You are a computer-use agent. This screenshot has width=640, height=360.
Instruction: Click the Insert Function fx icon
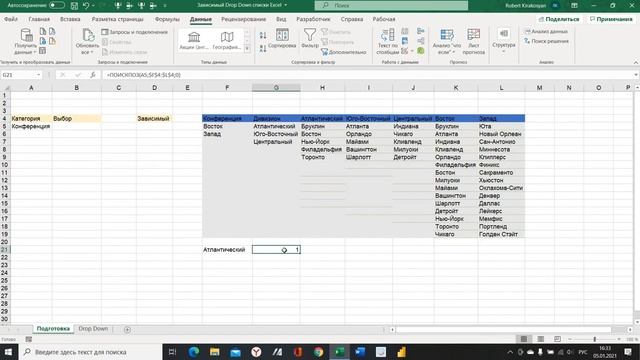pos(93,75)
